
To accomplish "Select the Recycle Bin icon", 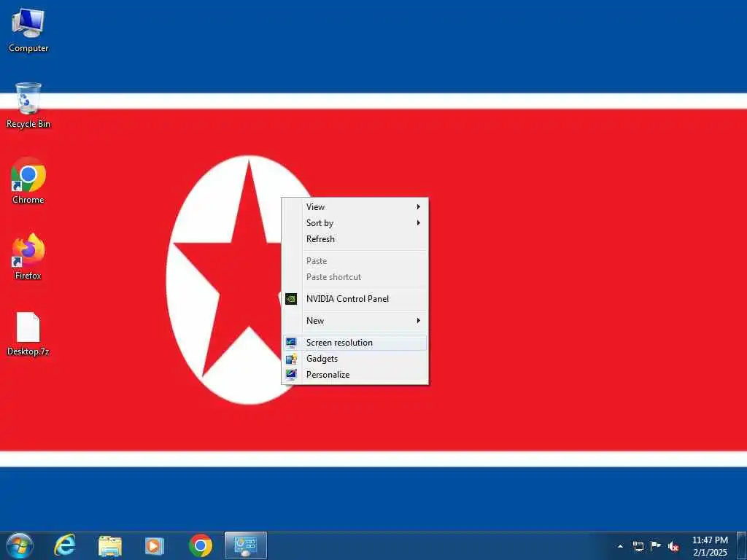I will (28, 106).
